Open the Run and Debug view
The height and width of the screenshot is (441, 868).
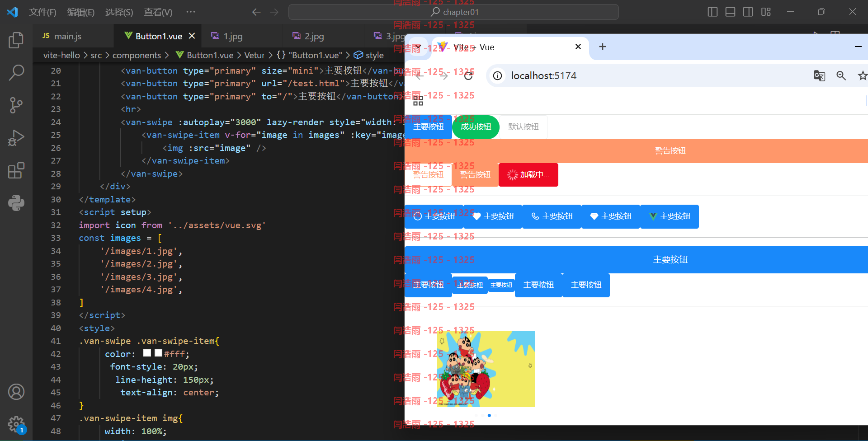(x=16, y=138)
